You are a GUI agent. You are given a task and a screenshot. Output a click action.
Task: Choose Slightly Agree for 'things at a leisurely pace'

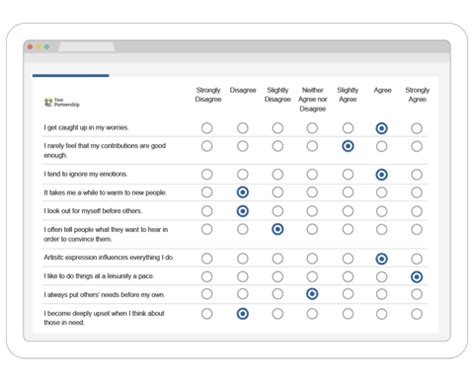[348, 277]
